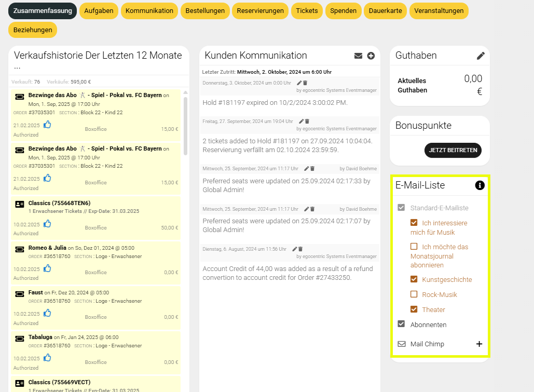Edit the 3. Oktober 2024 communication entry
The image size is (534, 392).
299,83
